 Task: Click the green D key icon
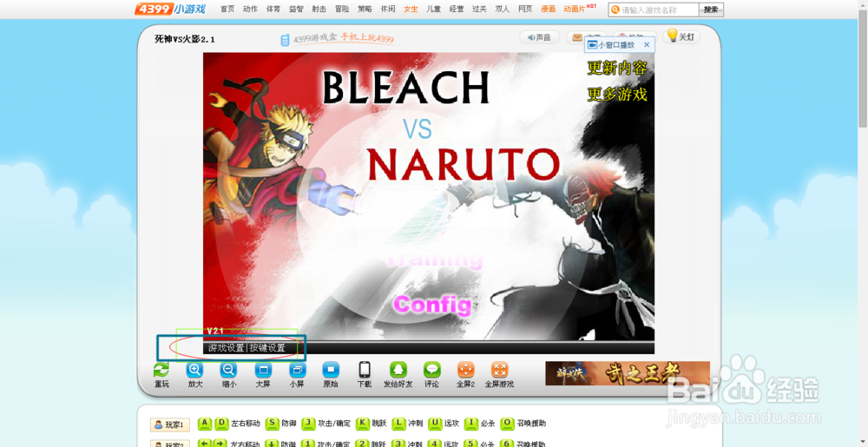click(221, 424)
